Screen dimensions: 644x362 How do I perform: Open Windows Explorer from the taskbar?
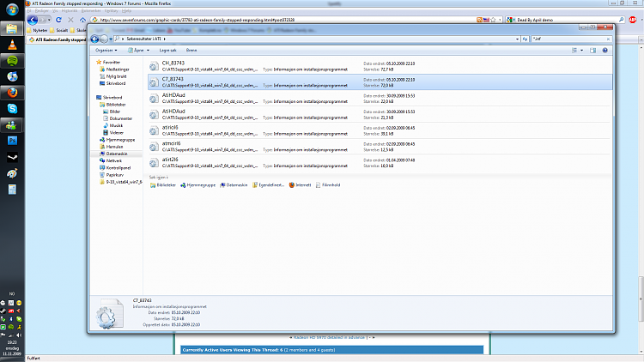[x=12, y=28]
